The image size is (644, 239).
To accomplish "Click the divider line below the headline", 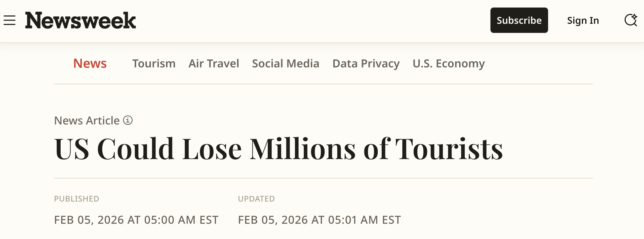I will point(323,178).
